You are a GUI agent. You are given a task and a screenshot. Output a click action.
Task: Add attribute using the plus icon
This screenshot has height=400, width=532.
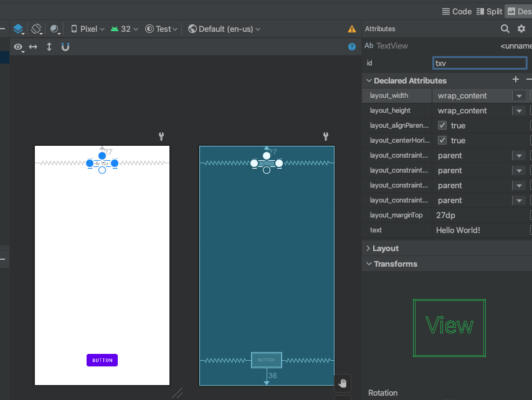point(515,80)
